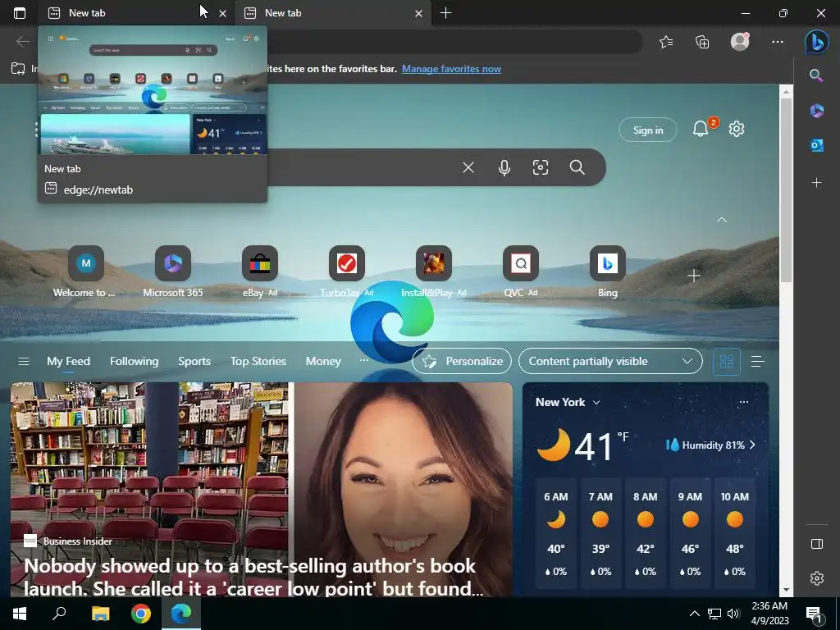Open Bing chat sidebar button

tap(816, 42)
